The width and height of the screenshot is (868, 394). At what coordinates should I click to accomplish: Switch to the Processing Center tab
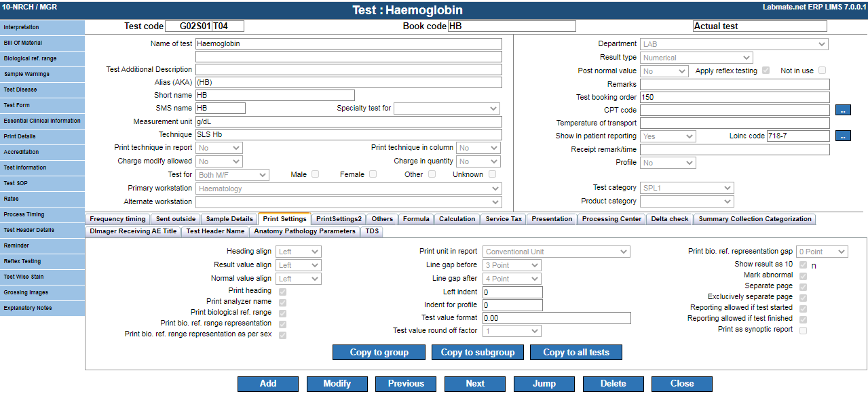coord(611,219)
